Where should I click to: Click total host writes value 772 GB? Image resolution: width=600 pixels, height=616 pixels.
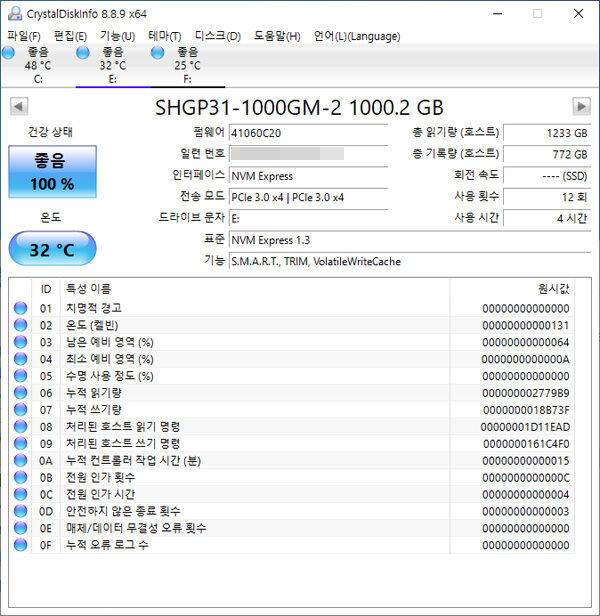(x=547, y=154)
